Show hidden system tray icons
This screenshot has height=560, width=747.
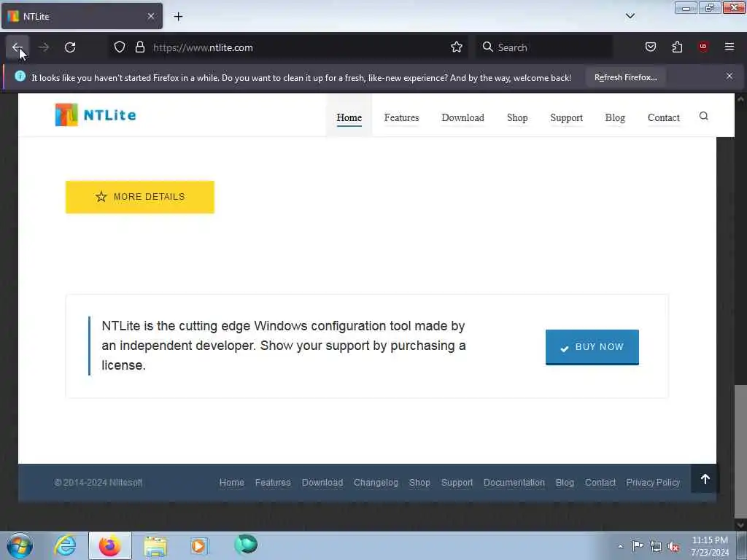click(x=620, y=546)
